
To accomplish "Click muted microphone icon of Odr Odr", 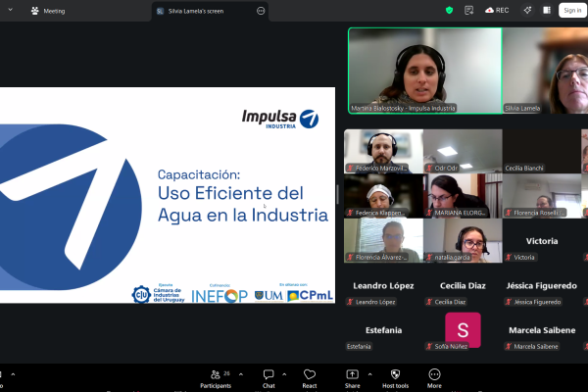I will coord(429,168).
